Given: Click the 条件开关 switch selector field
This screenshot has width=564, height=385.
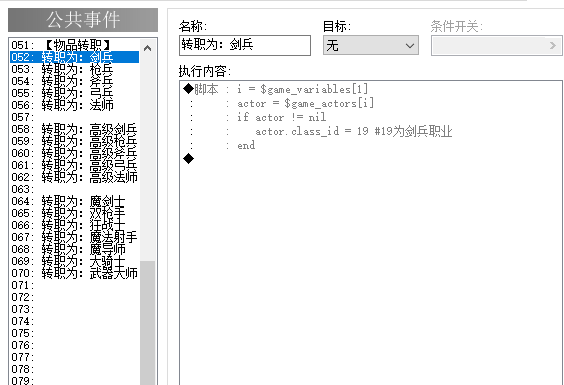Looking at the screenshot, I should click(x=497, y=45).
